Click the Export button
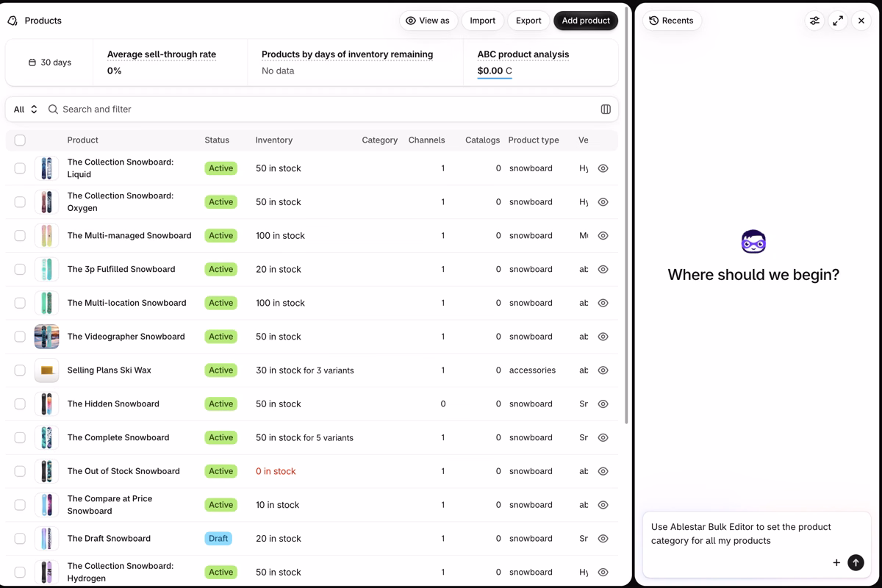This screenshot has width=882, height=588. [x=528, y=21]
